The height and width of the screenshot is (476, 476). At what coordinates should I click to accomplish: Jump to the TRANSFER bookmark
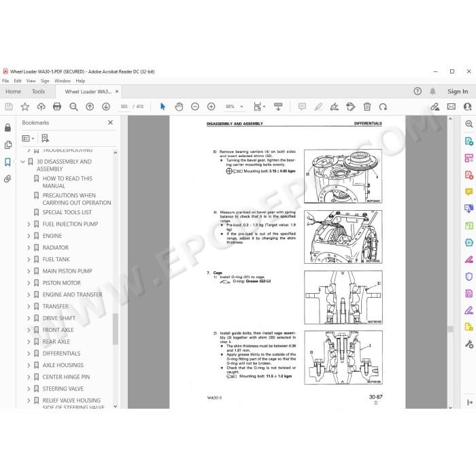[56, 306]
